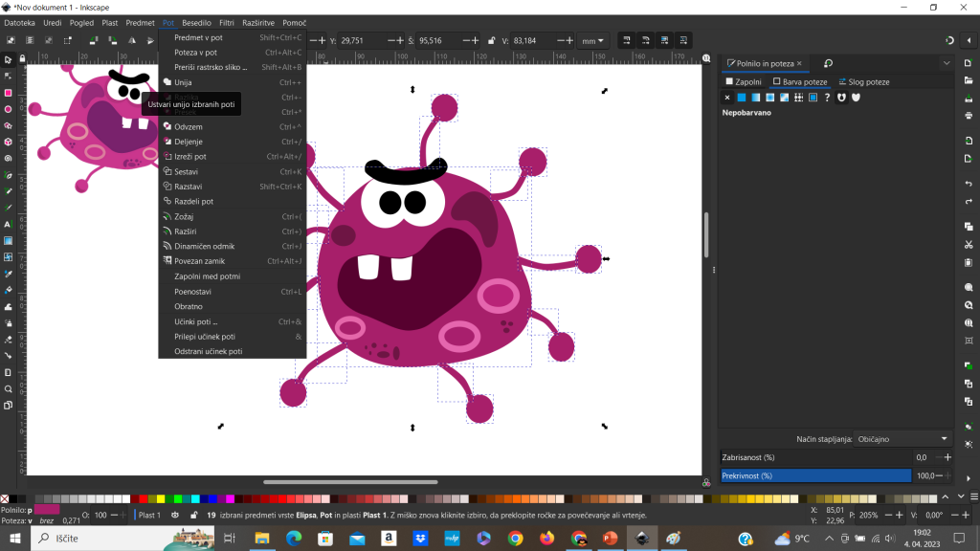The image size is (980, 551).
Task: Select the Zoom tool in toolbox
Action: tap(8, 388)
